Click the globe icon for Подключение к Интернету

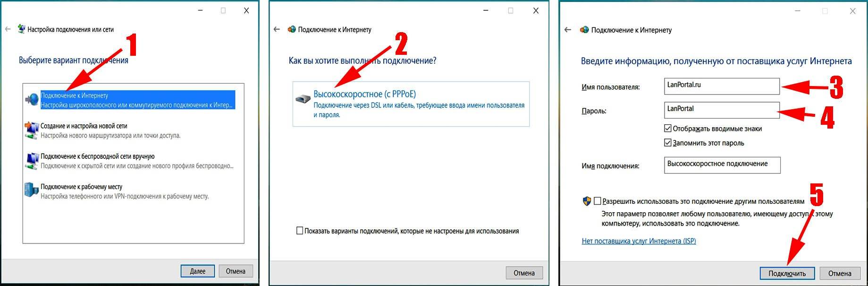click(x=32, y=100)
